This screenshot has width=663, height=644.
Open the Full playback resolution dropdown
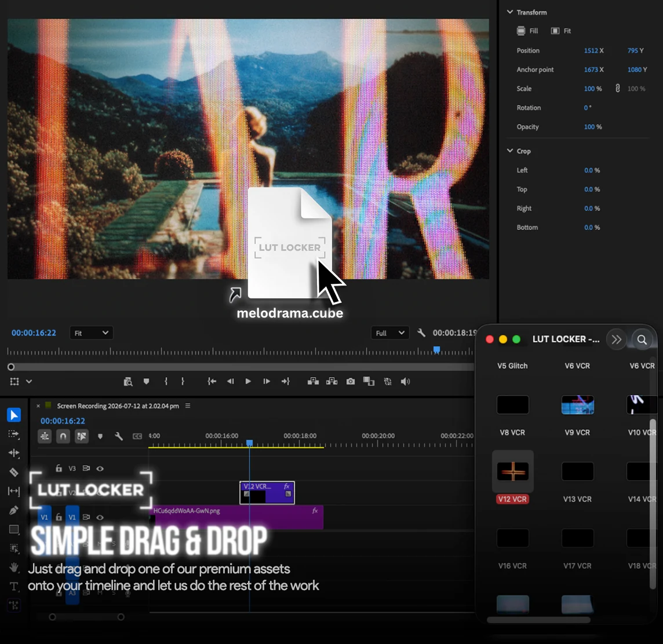(x=390, y=333)
